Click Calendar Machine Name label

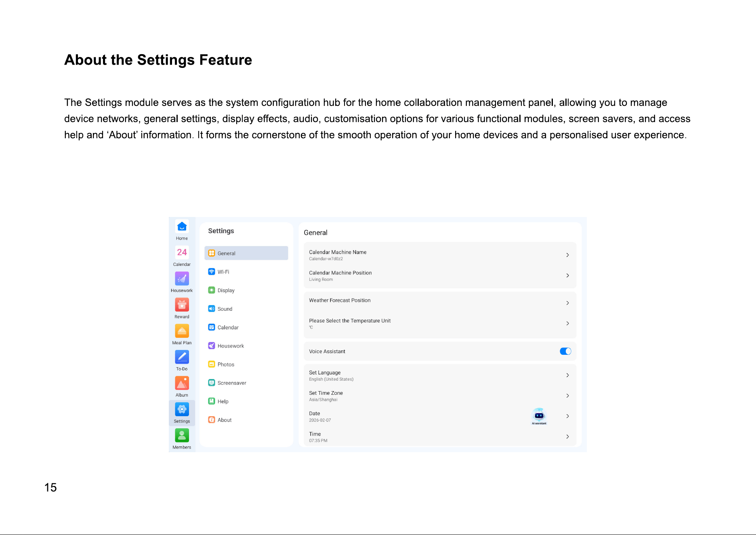(338, 252)
